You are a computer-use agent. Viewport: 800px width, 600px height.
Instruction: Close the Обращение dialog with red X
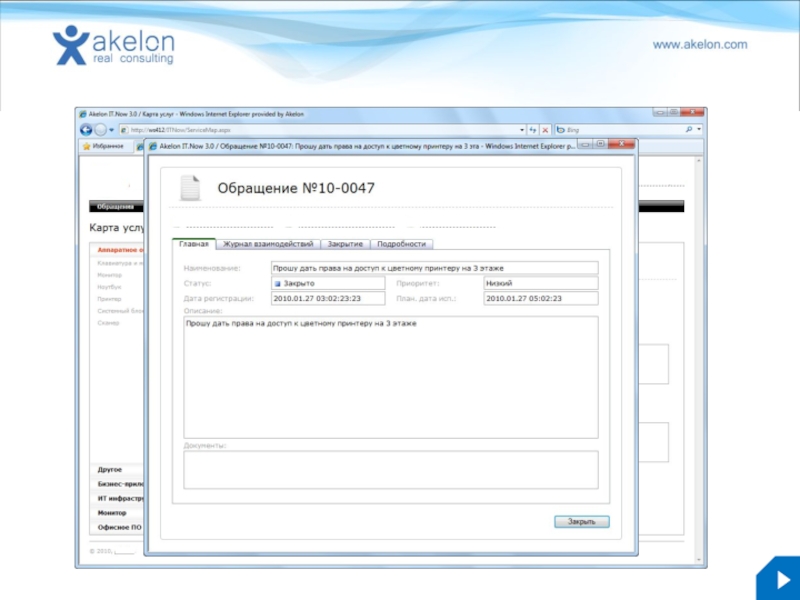[x=621, y=144]
